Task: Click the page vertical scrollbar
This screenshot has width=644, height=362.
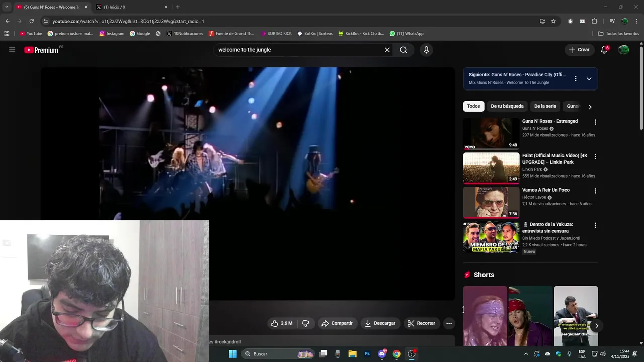Action: (x=641, y=88)
